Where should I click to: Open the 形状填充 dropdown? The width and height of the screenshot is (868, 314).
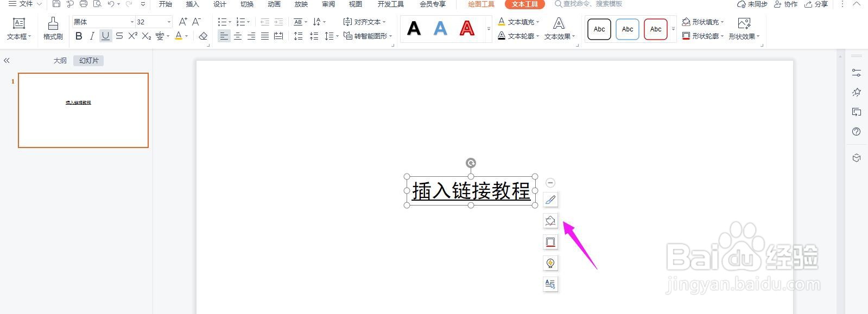[x=703, y=22]
